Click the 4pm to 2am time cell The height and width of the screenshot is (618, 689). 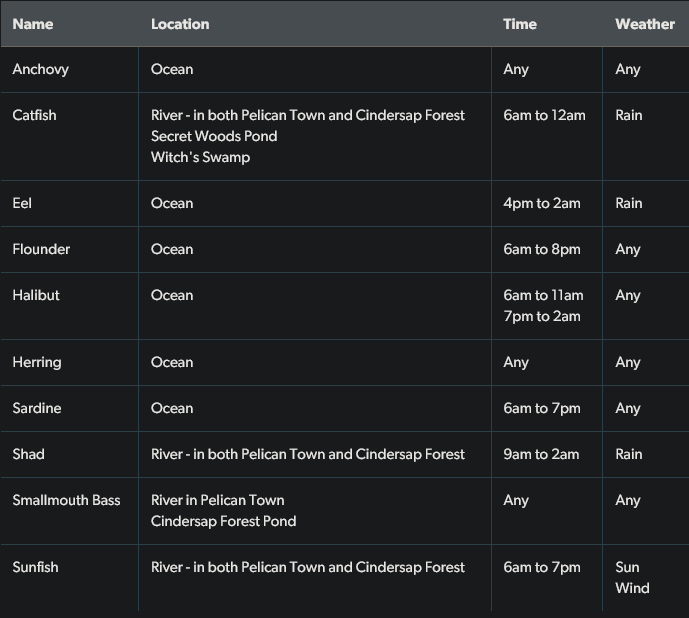coord(542,203)
